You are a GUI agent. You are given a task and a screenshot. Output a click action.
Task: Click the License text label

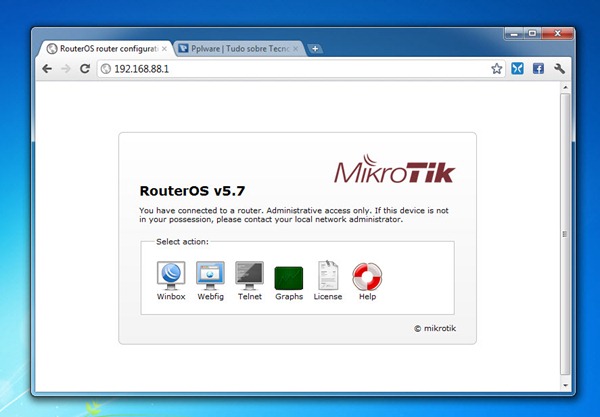(328, 296)
